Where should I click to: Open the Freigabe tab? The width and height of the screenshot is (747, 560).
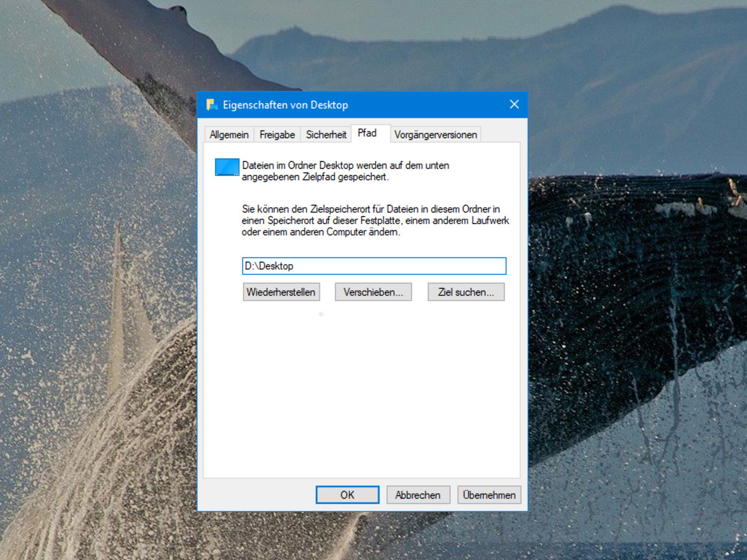[x=277, y=134]
